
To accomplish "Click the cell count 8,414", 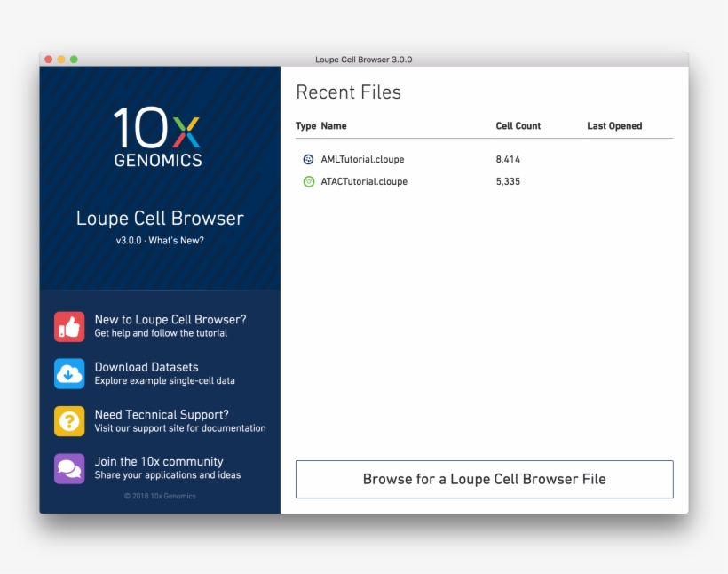I will pos(508,159).
